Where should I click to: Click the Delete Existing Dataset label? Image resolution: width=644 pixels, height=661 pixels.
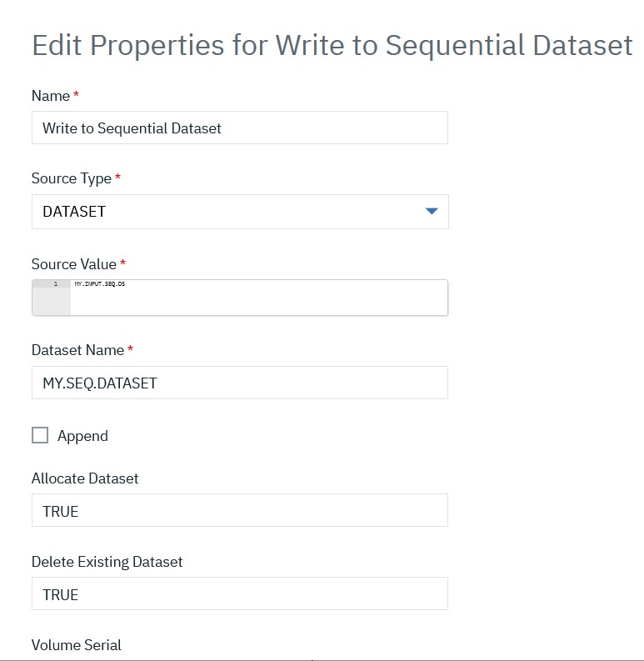(107, 562)
